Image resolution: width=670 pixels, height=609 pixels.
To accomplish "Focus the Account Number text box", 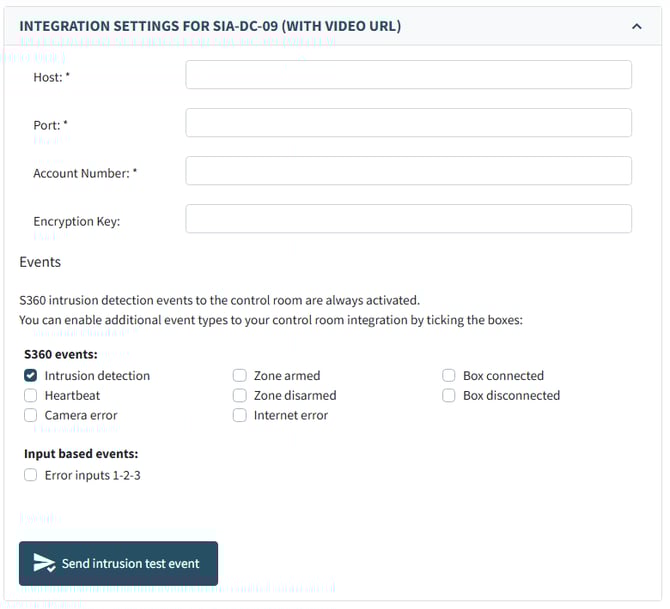I will click(408, 171).
